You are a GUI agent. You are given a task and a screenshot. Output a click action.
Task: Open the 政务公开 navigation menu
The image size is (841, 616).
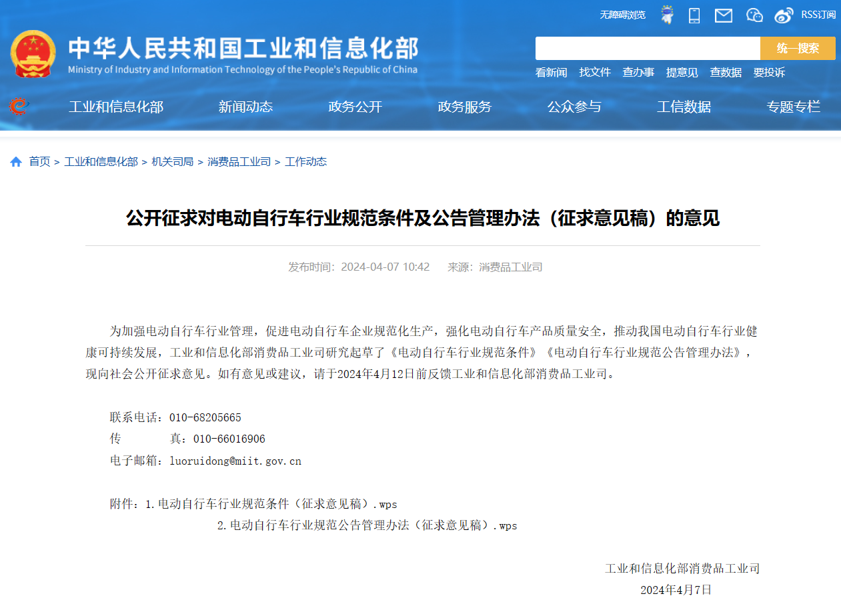click(355, 107)
